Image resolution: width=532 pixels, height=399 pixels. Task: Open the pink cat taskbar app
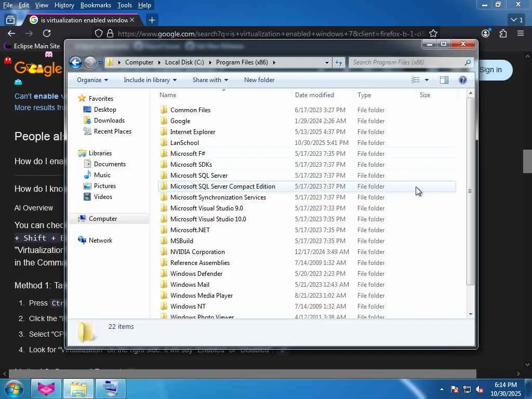pyautogui.click(x=46, y=389)
